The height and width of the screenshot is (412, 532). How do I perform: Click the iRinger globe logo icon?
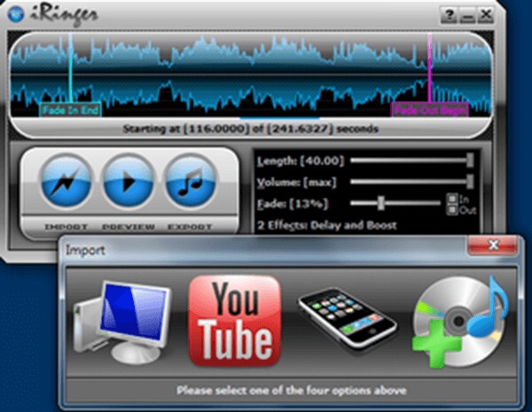tap(16, 13)
